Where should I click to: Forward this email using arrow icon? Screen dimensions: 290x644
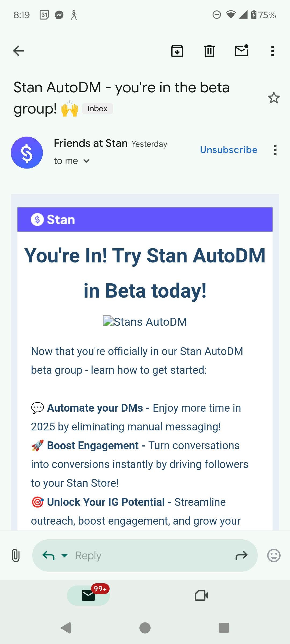(x=241, y=555)
